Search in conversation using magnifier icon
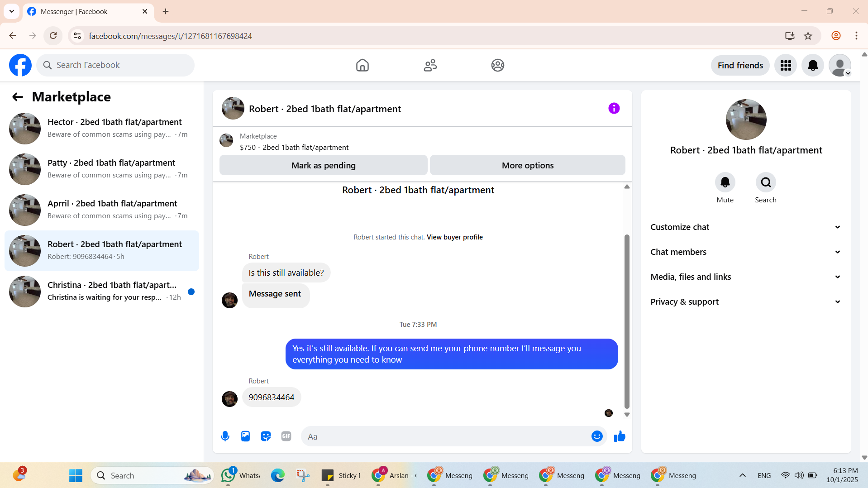Image resolution: width=868 pixels, height=488 pixels. tap(766, 182)
